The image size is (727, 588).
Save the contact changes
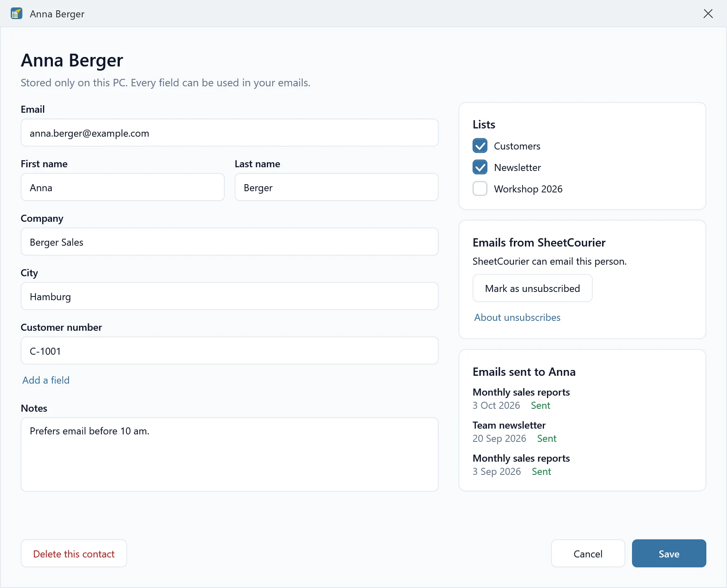pyautogui.click(x=669, y=553)
